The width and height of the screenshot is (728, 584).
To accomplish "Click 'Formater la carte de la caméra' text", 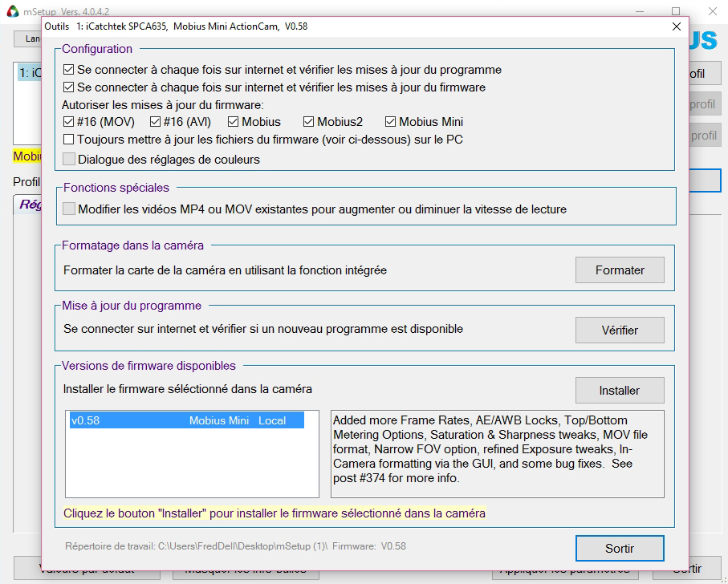I will tap(226, 270).
